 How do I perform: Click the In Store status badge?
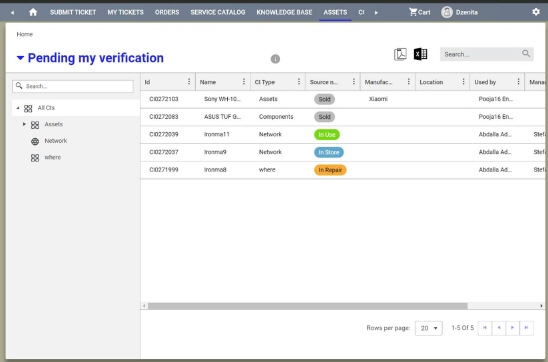pyautogui.click(x=329, y=152)
